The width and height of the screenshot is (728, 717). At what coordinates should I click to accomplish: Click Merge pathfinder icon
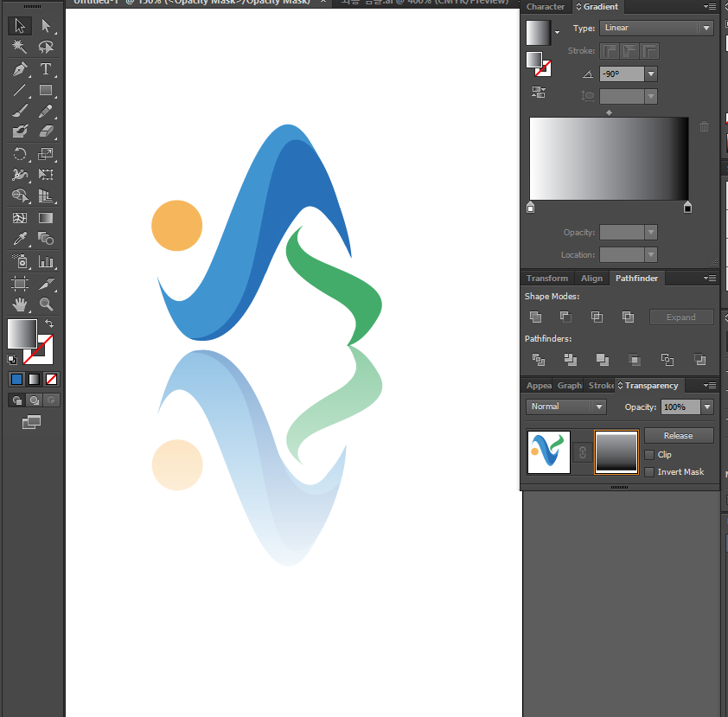[602, 360]
